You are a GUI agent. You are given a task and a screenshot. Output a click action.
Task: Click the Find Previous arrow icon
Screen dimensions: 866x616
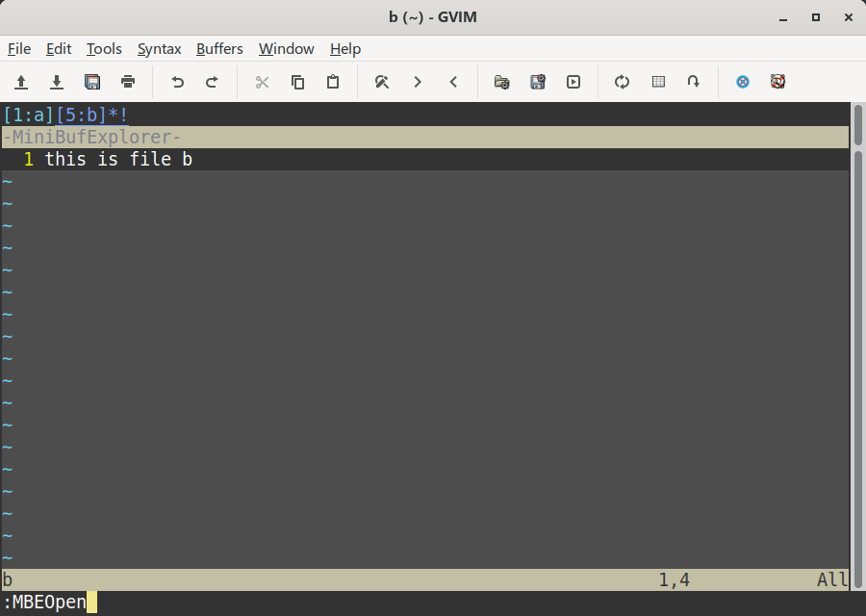click(453, 82)
